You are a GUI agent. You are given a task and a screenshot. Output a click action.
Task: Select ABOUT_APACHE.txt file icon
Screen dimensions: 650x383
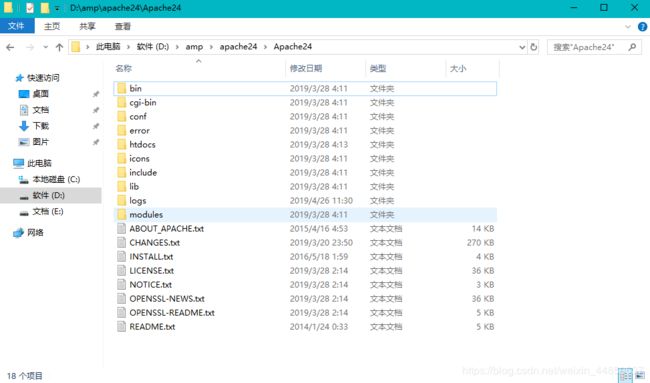point(121,229)
